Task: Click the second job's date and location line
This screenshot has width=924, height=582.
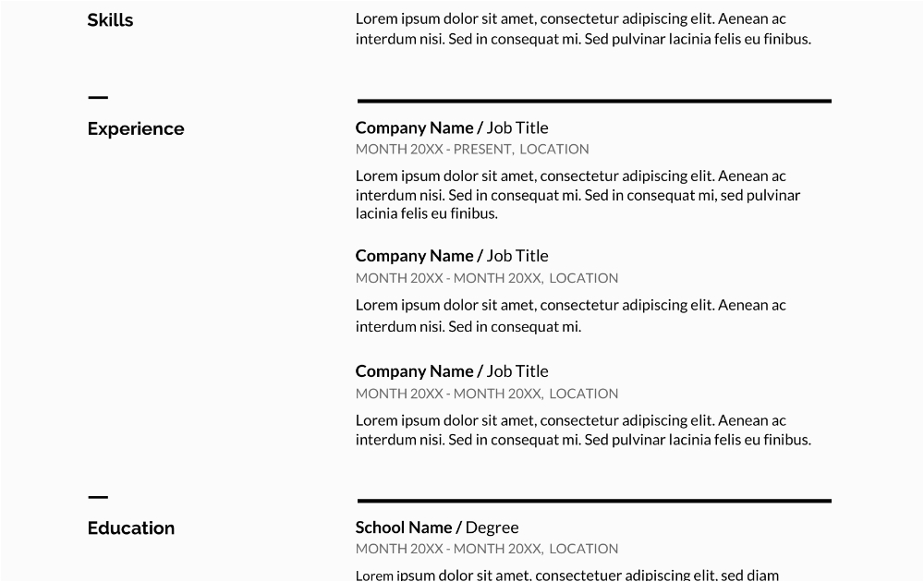Action: click(487, 278)
